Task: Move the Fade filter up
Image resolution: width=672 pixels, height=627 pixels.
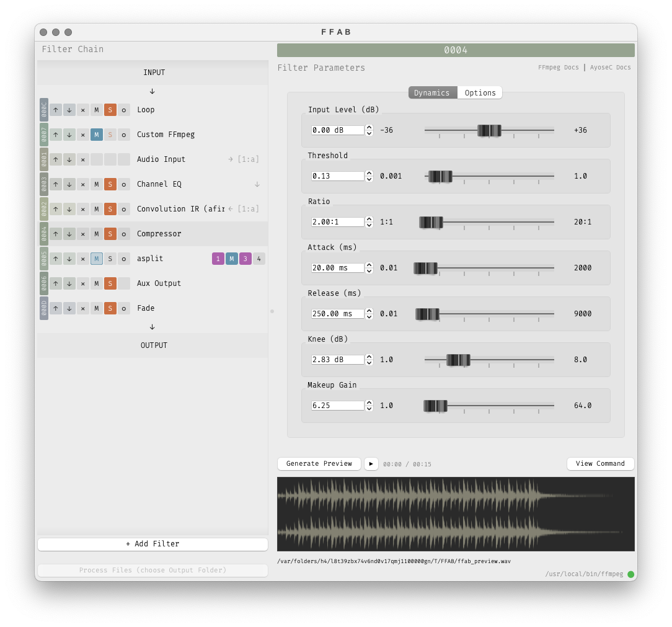Action: pyautogui.click(x=56, y=308)
